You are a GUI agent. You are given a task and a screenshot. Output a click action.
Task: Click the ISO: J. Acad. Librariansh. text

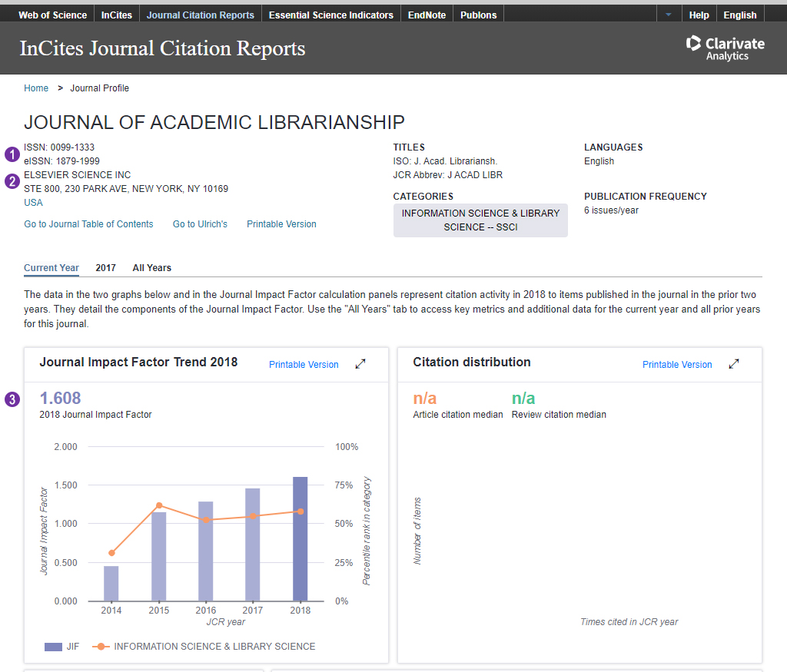(x=445, y=161)
